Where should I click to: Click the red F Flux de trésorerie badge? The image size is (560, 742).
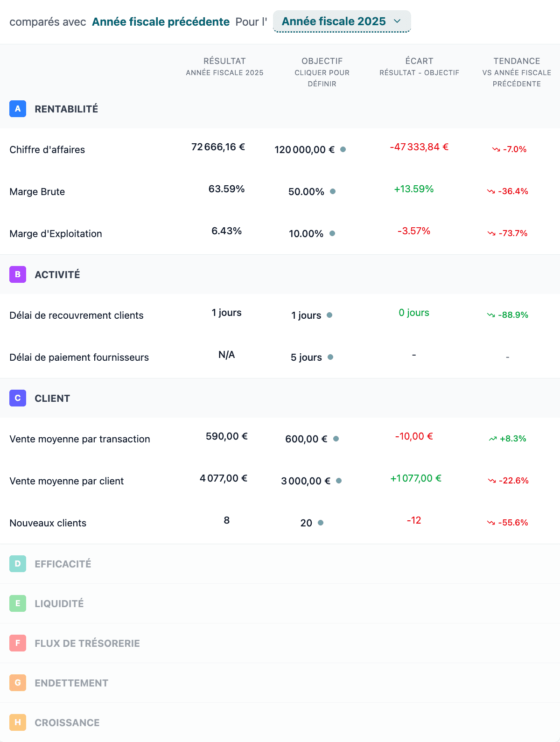click(18, 643)
